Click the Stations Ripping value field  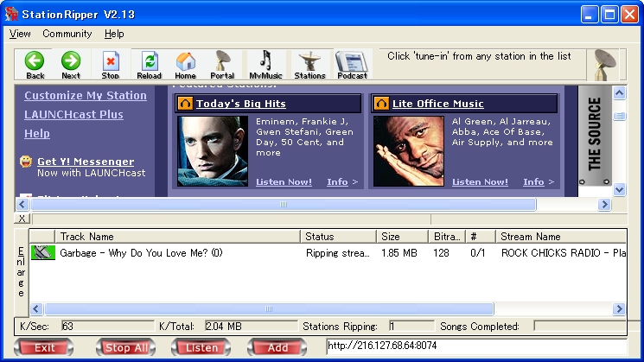pos(411,327)
